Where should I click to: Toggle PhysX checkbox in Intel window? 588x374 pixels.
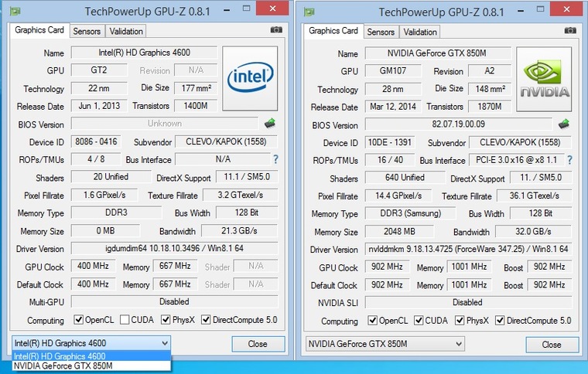166,320
